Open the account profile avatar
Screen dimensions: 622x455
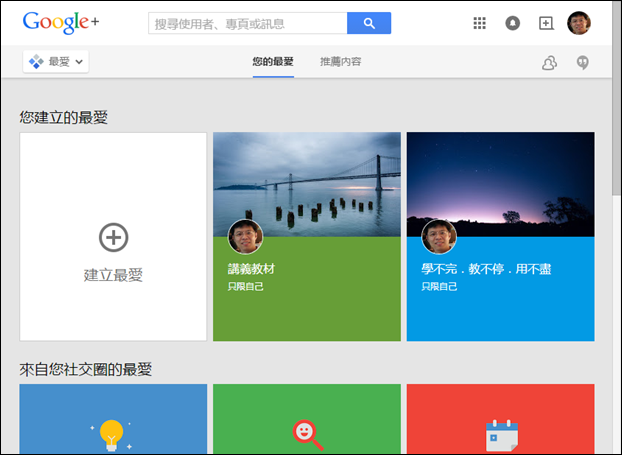coord(579,23)
